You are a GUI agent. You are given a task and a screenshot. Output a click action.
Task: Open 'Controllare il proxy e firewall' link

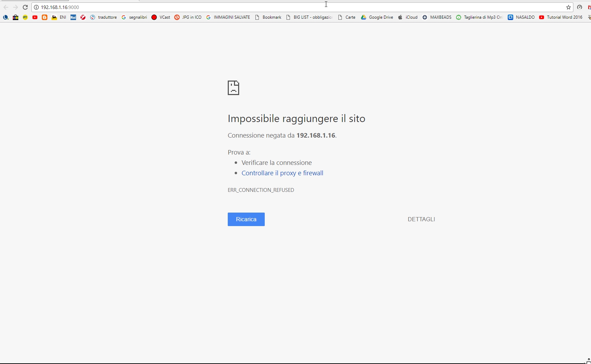pyautogui.click(x=282, y=173)
